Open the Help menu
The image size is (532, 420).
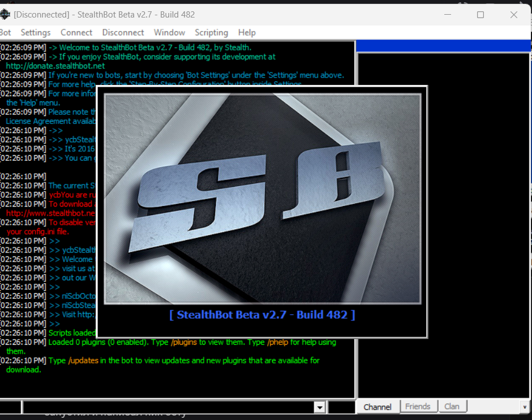point(247,33)
